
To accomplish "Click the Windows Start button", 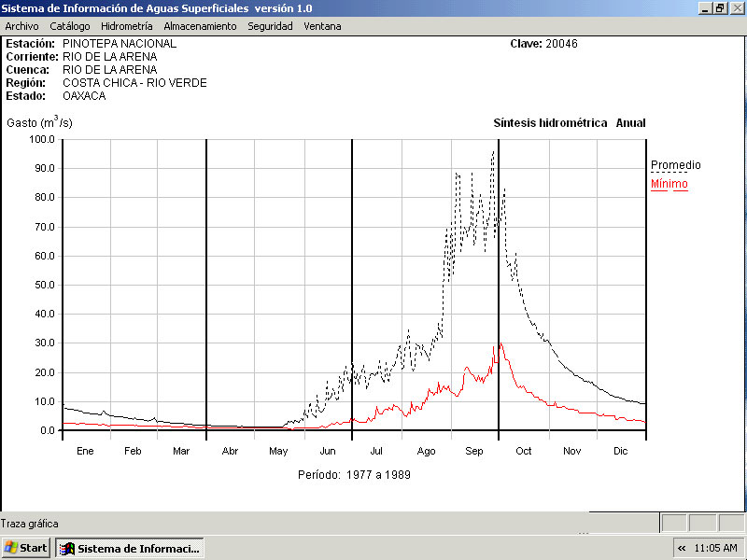I will point(26,548).
